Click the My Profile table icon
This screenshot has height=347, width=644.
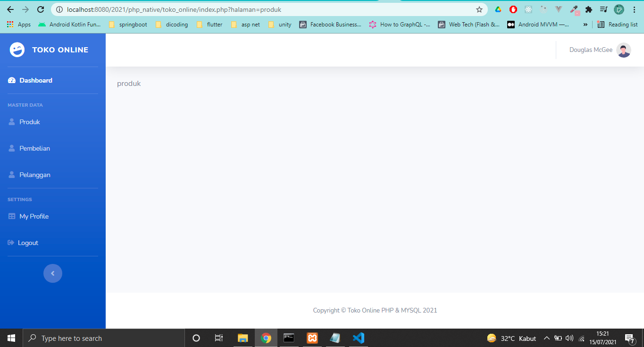[12, 216]
